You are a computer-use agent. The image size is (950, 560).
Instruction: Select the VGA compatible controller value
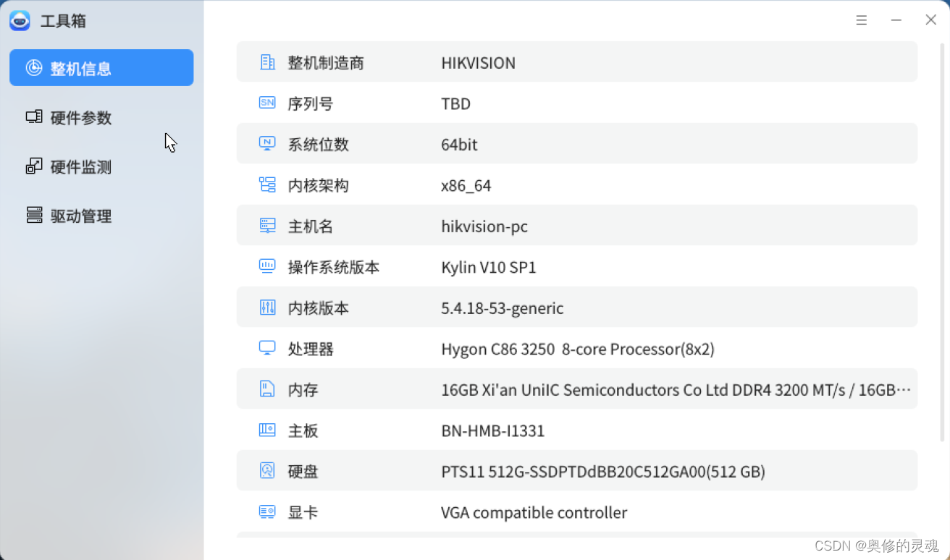[x=534, y=513]
